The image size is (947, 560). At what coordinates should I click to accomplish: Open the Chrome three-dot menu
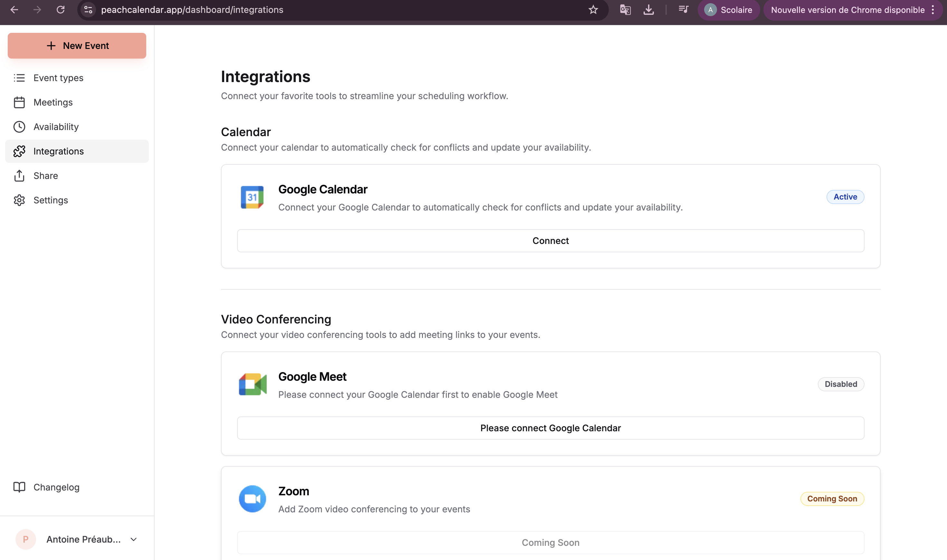click(x=933, y=10)
